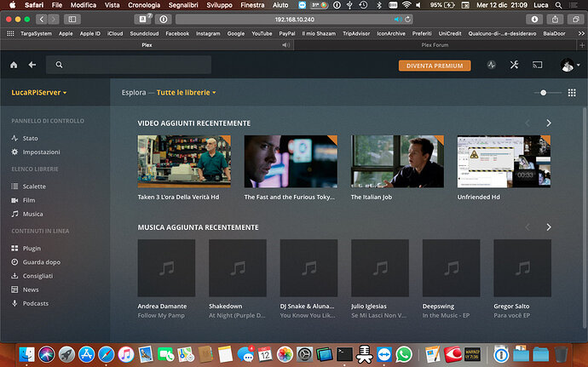This screenshot has width=588, height=367.
Task: Open The Italian Job thumbnail
Action: 397,161
